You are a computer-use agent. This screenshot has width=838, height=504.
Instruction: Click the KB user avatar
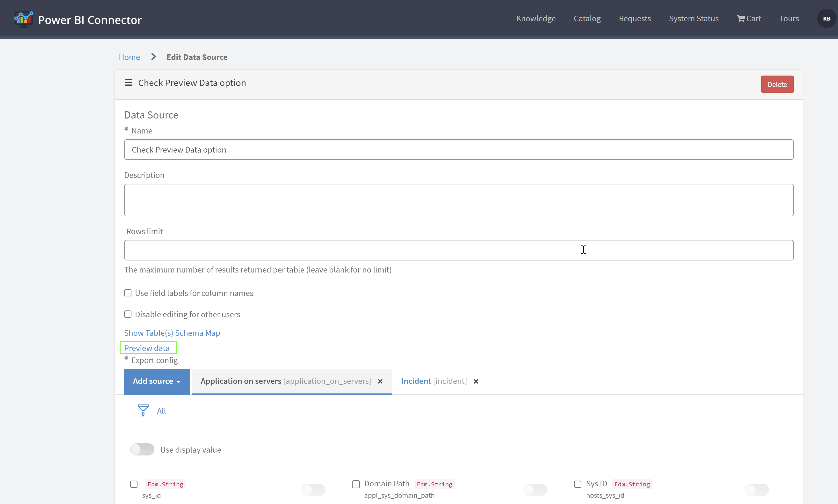pos(826,19)
